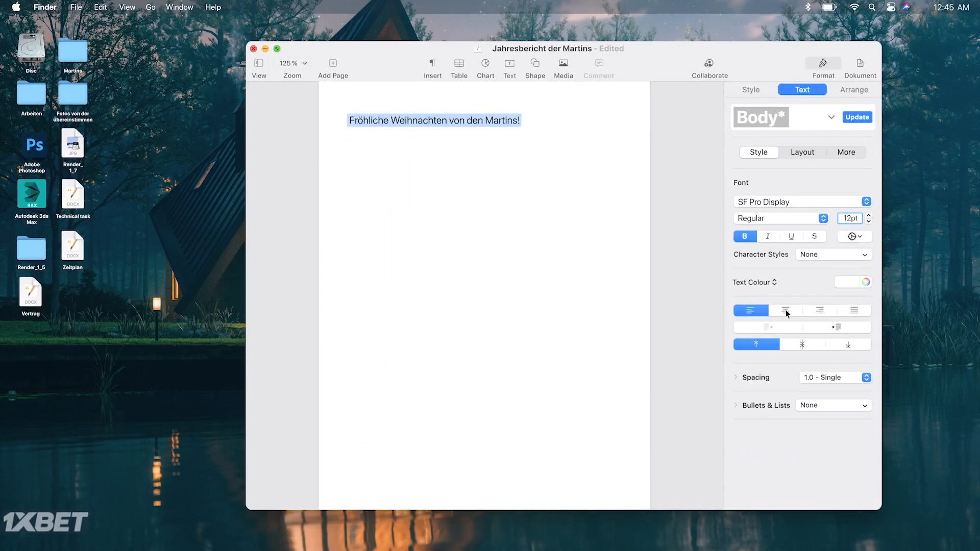Screen dimensions: 980x551
Task: Click the Collaborate icon
Action: tap(709, 63)
